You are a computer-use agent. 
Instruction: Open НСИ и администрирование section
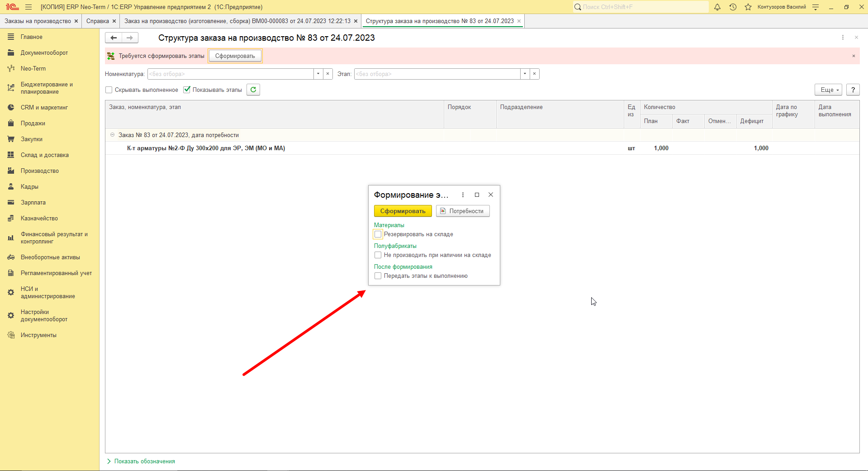48,293
